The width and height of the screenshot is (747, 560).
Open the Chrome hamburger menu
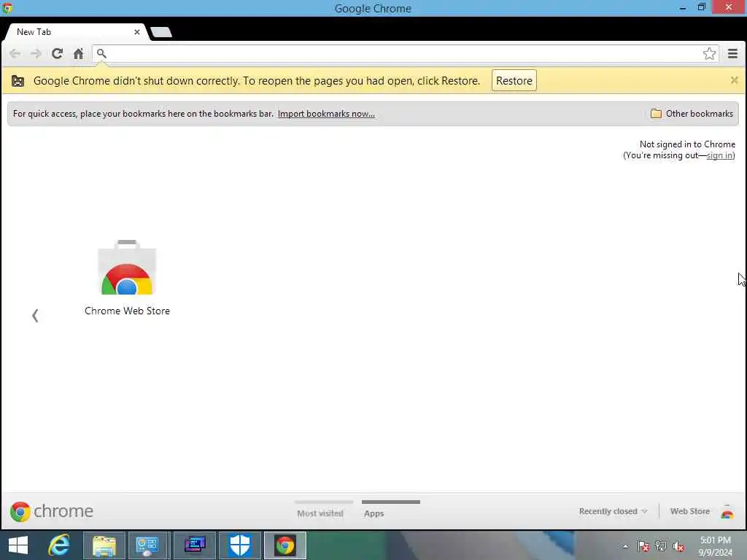click(732, 53)
